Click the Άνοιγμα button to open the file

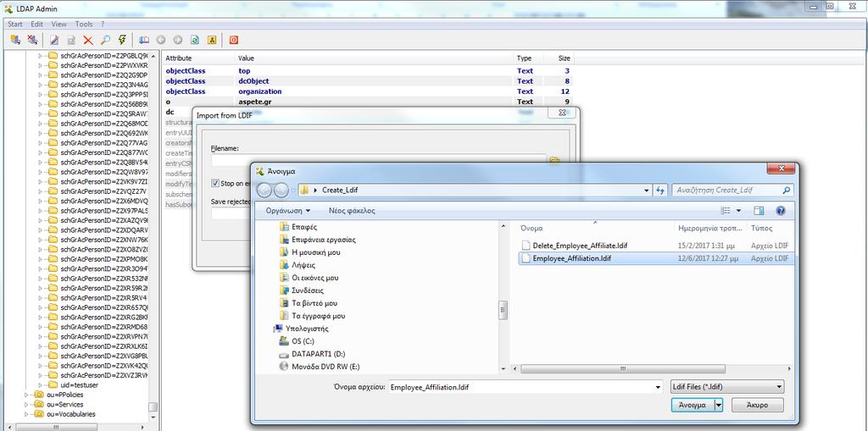coord(693,405)
